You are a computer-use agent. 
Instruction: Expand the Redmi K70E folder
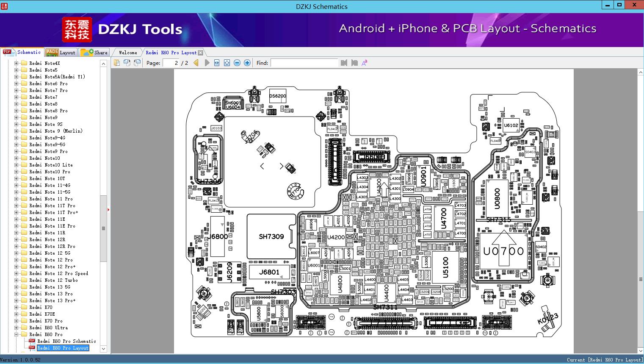17,314
